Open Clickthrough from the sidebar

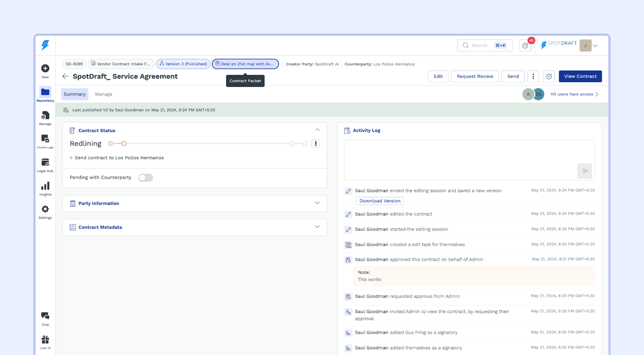[45, 139]
